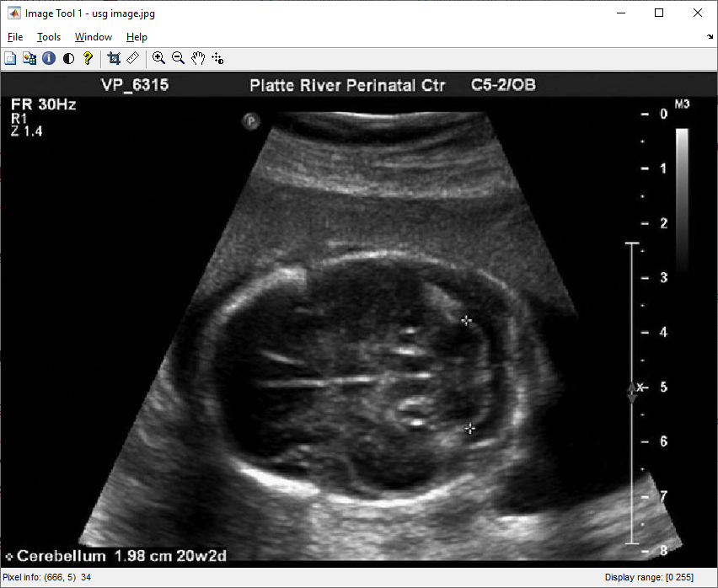Click the yellow question mark Help icon
The height and width of the screenshot is (588, 718).
point(87,58)
